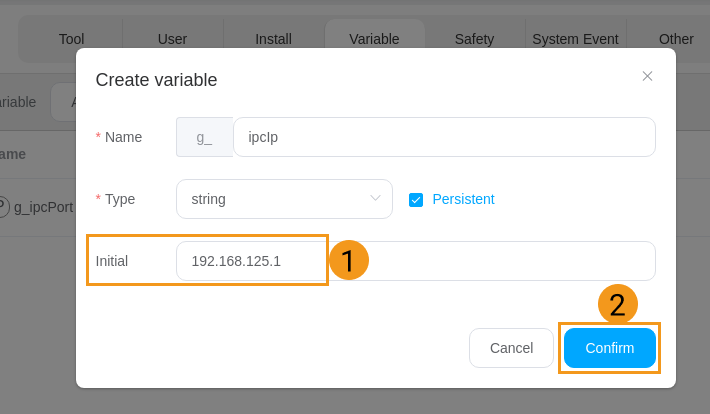Go to the Install tab
The width and height of the screenshot is (710, 414).
click(x=273, y=39)
